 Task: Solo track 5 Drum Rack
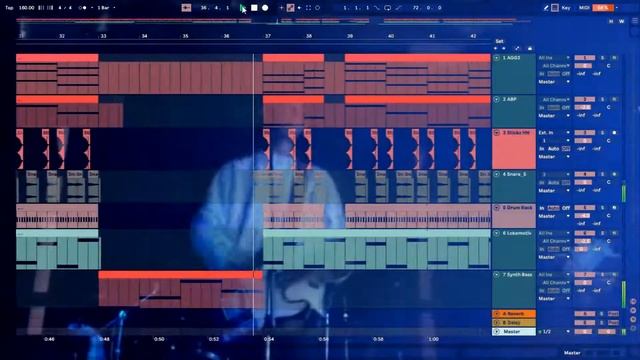click(x=603, y=208)
